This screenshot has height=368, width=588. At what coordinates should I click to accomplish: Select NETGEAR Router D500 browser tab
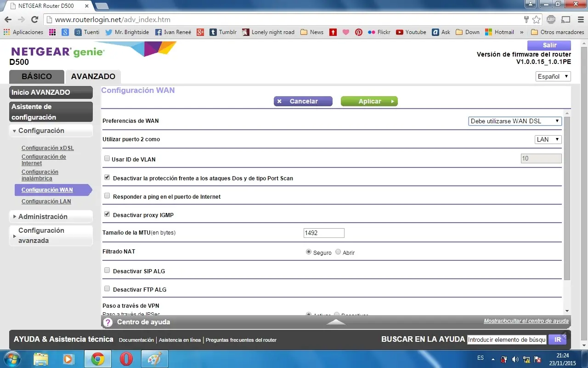click(x=48, y=6)
